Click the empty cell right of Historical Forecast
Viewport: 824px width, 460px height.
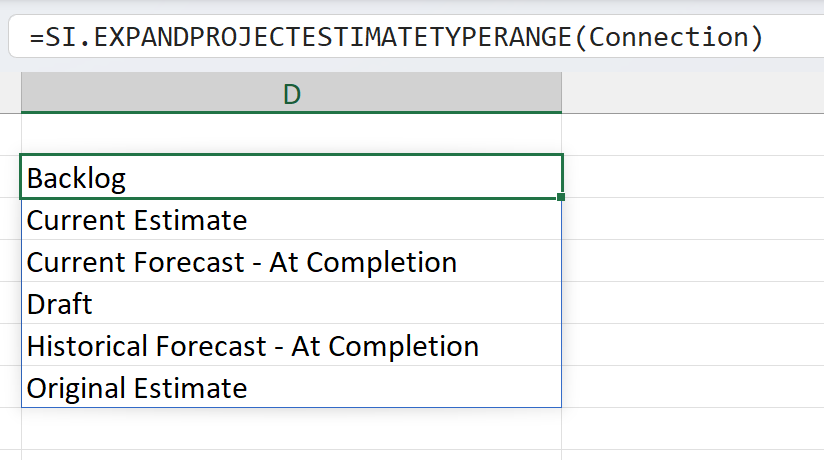pos(692,346)
